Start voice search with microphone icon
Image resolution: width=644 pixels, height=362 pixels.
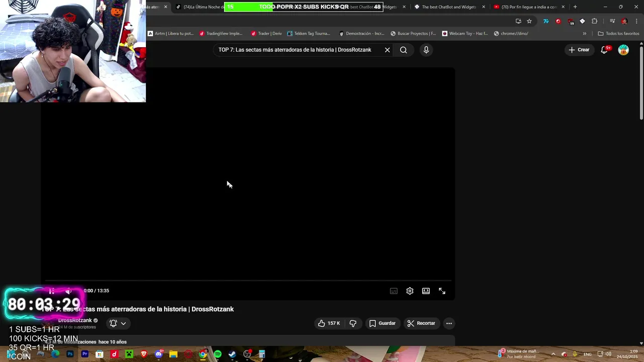coord(426,50)
